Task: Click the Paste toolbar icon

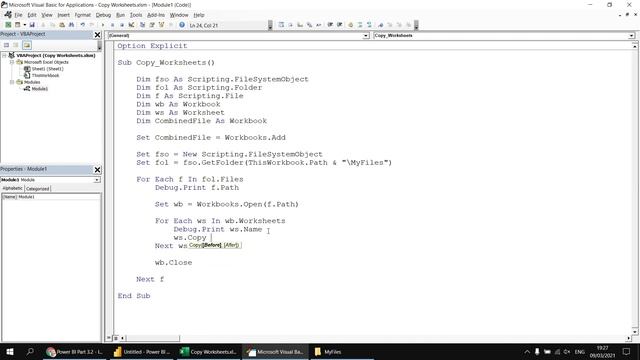Action: tap(62, 25)
